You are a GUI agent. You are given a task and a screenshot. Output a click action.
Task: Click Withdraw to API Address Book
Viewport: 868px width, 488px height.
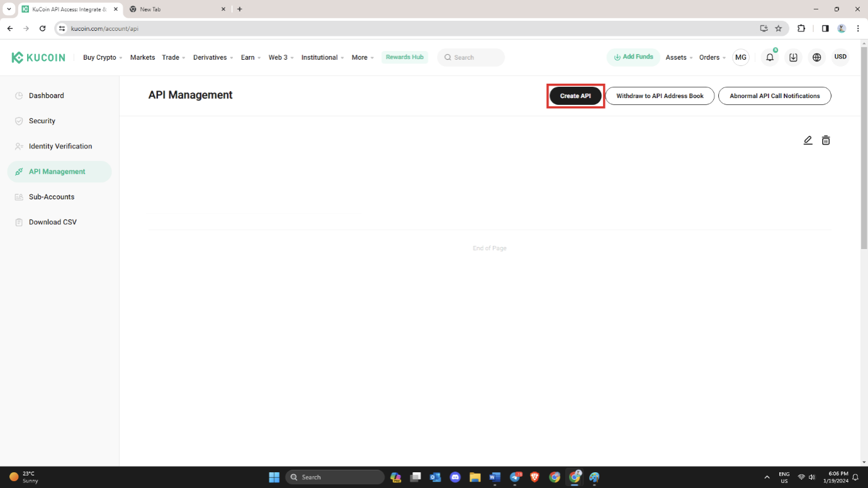click(660, 96)
